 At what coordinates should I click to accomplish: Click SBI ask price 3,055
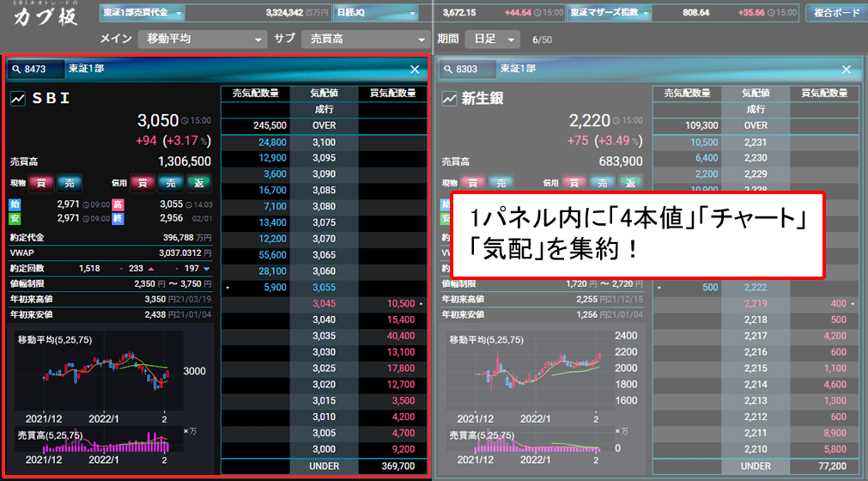point(324,287)
